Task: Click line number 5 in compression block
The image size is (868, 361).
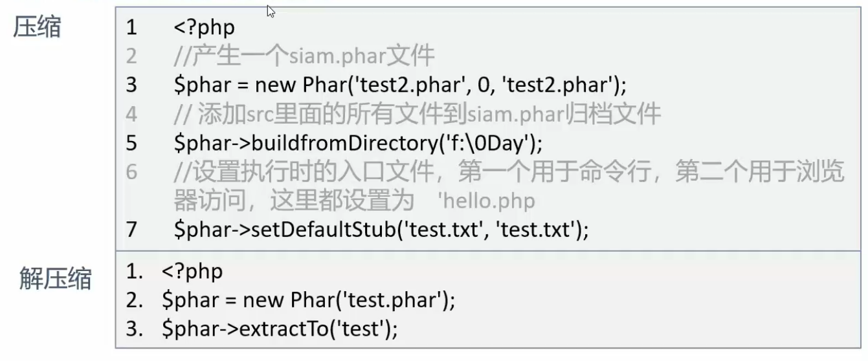Action: (x=131, y=143)
